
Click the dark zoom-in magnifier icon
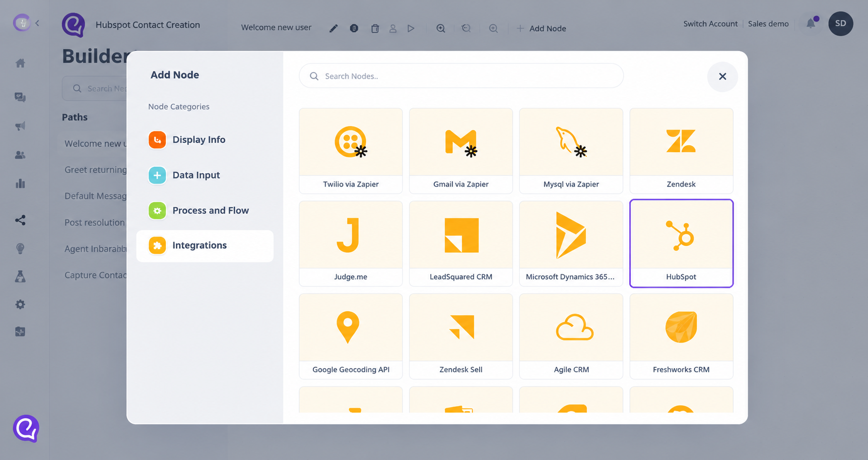pos(441,28)
